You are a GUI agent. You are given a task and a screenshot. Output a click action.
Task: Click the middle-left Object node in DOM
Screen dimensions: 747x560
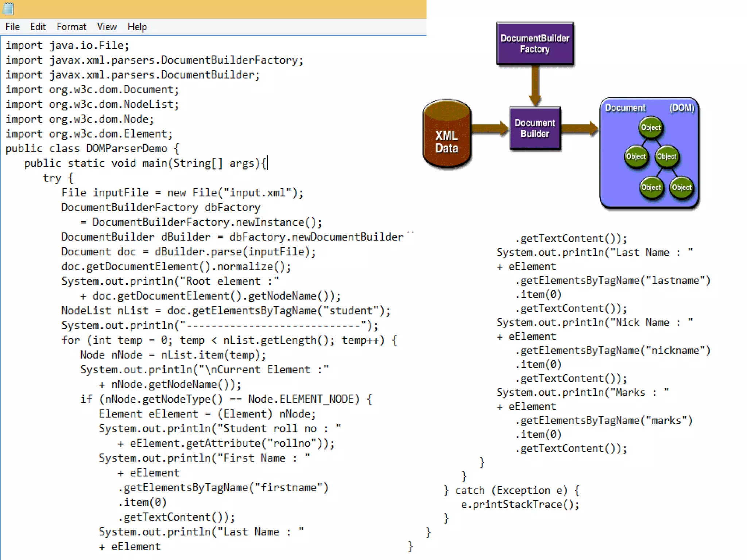[636, 156]
